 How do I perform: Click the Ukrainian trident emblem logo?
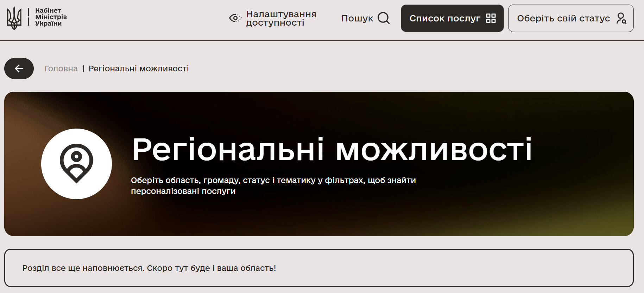(x=14, y=18)
